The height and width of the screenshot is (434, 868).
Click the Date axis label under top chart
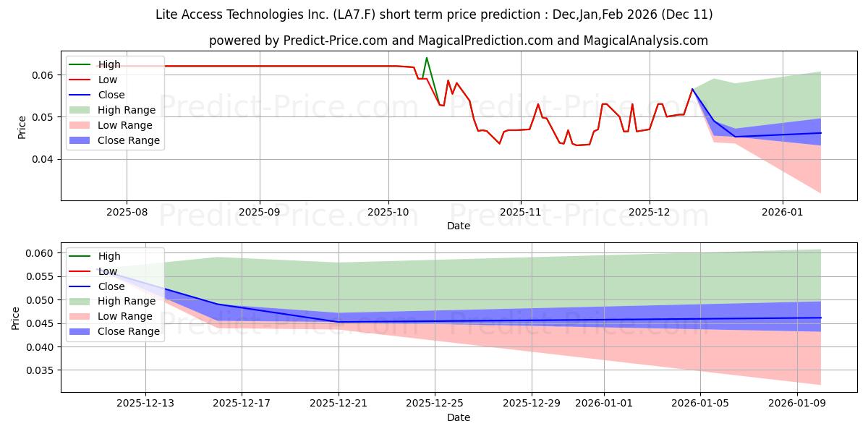point(458,226)
